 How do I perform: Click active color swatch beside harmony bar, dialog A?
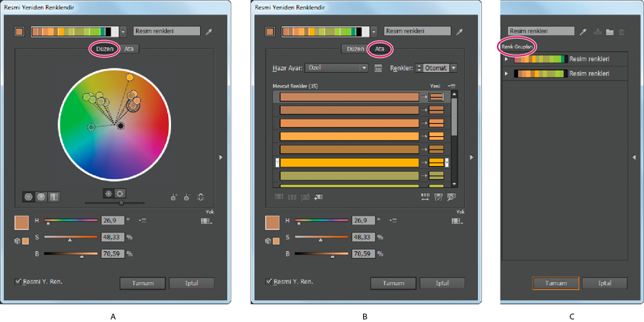tap(19, 31)
